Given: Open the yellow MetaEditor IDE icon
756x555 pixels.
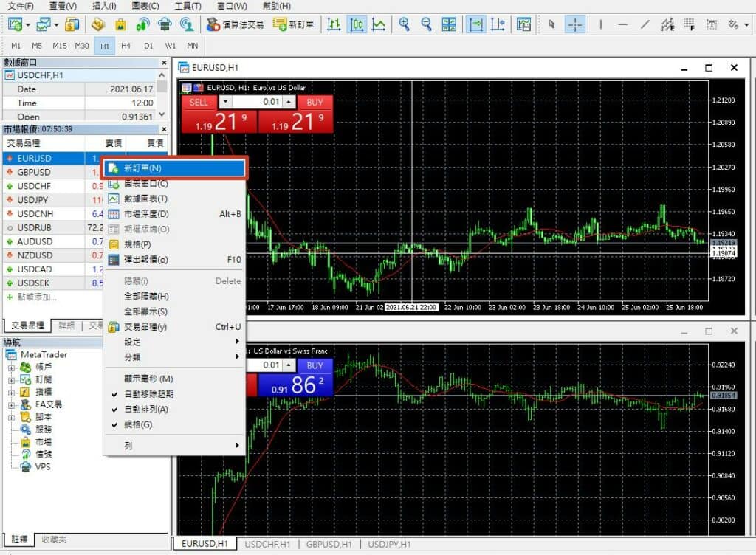Looking at the screenshot, I should 98,24.
